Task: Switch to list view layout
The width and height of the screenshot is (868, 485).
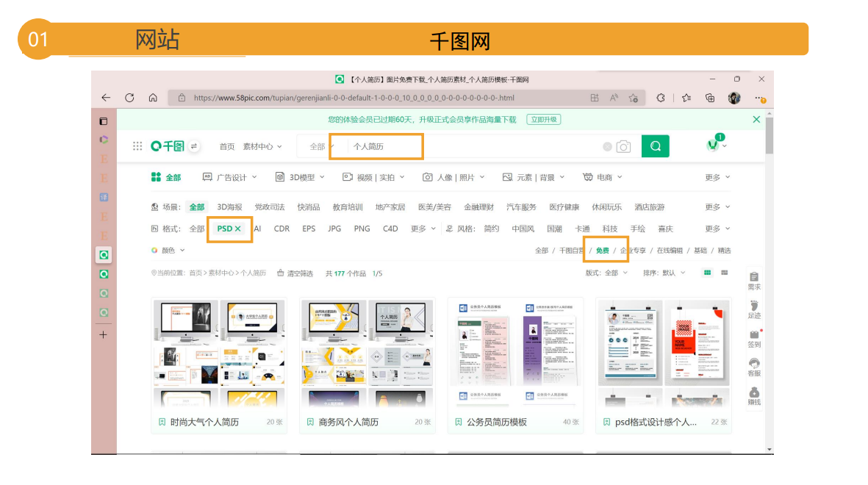Action: pyautogui.click(x=725, y=273)
